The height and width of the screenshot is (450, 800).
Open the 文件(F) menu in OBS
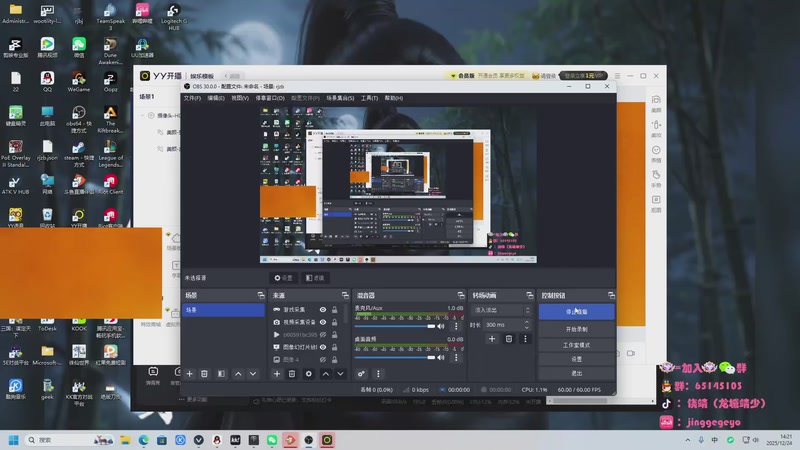[x=192, y=98]
